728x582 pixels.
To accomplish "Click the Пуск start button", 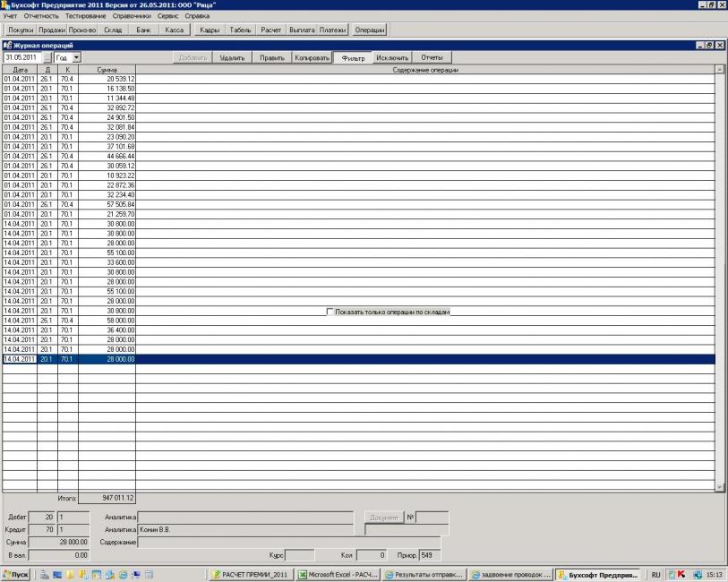I will click(x=17, y=575).
